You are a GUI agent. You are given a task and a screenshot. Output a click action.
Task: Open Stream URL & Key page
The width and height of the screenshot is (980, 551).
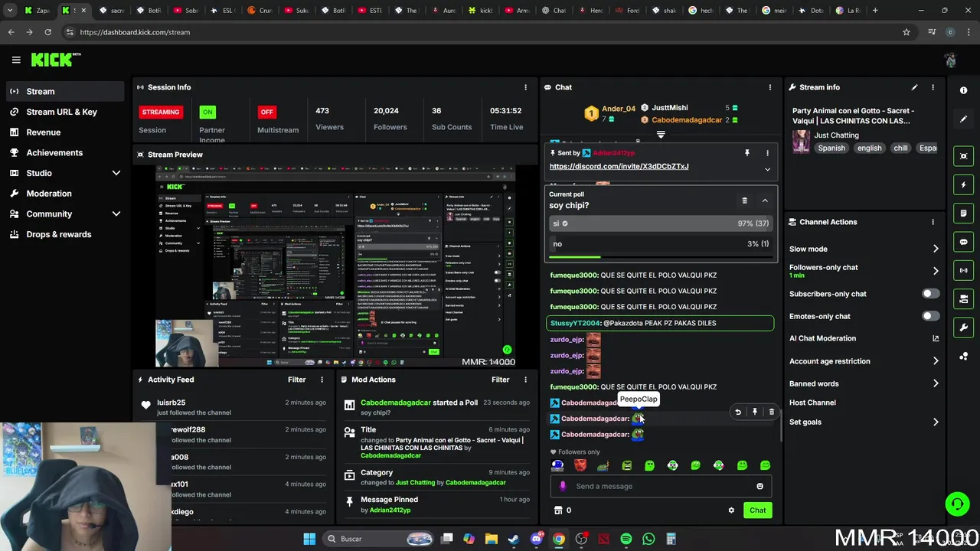(64, 112)
